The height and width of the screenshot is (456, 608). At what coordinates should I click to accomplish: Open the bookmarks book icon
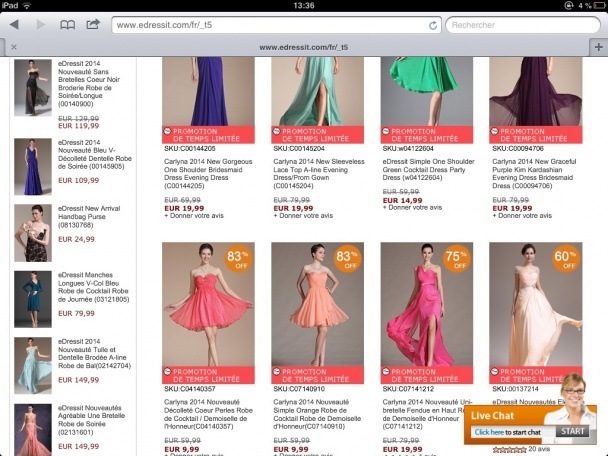68,24
